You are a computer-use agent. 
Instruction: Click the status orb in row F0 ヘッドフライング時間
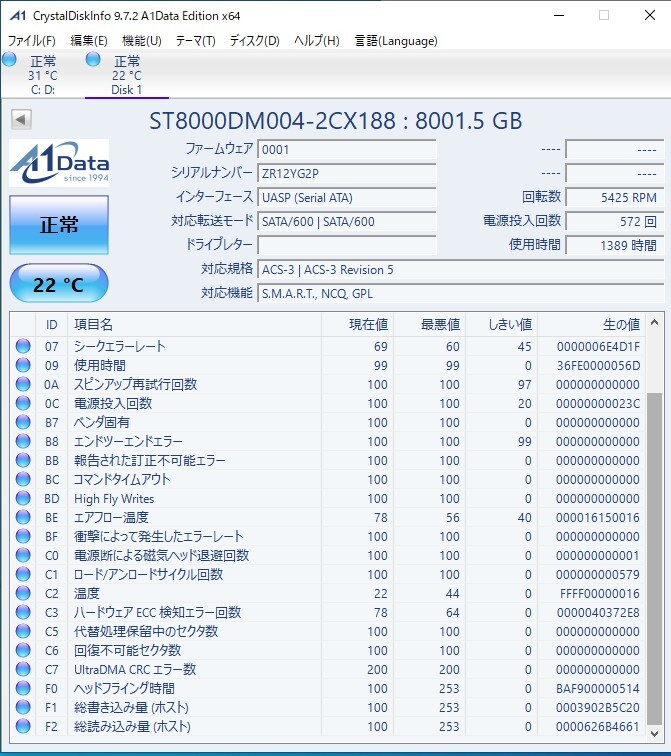point(23,688)
